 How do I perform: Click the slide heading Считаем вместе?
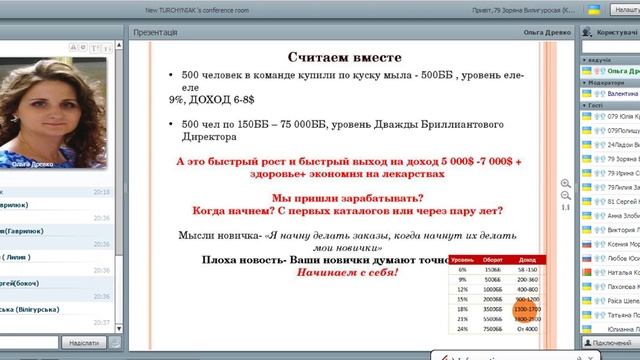click(x=344, y=57)
